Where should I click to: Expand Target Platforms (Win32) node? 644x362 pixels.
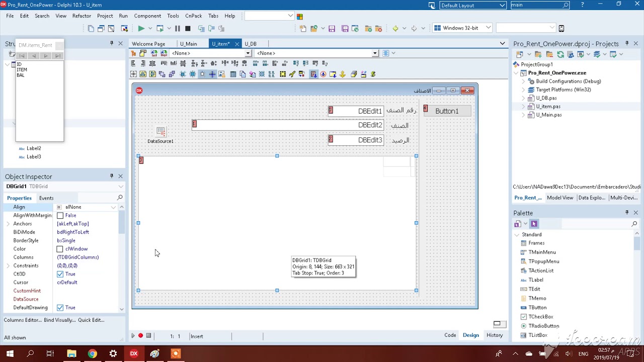coord(523,89)
